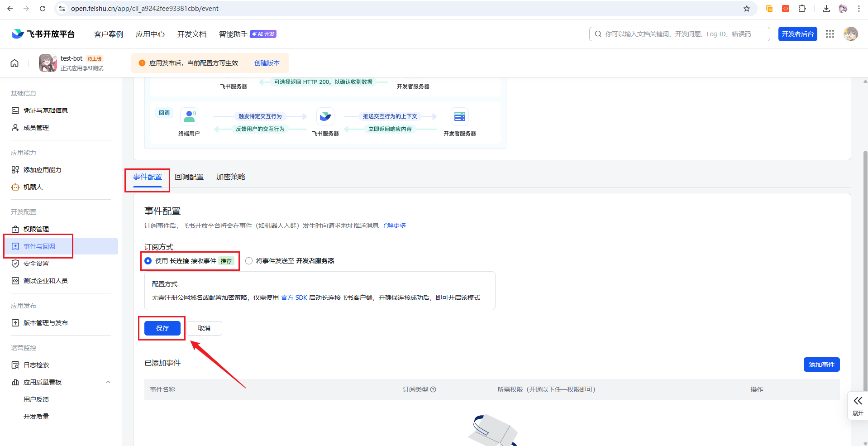Bookmark this page with the star icon
The height and width of the screenshot is (446, 868).
(x=747, y=9)
